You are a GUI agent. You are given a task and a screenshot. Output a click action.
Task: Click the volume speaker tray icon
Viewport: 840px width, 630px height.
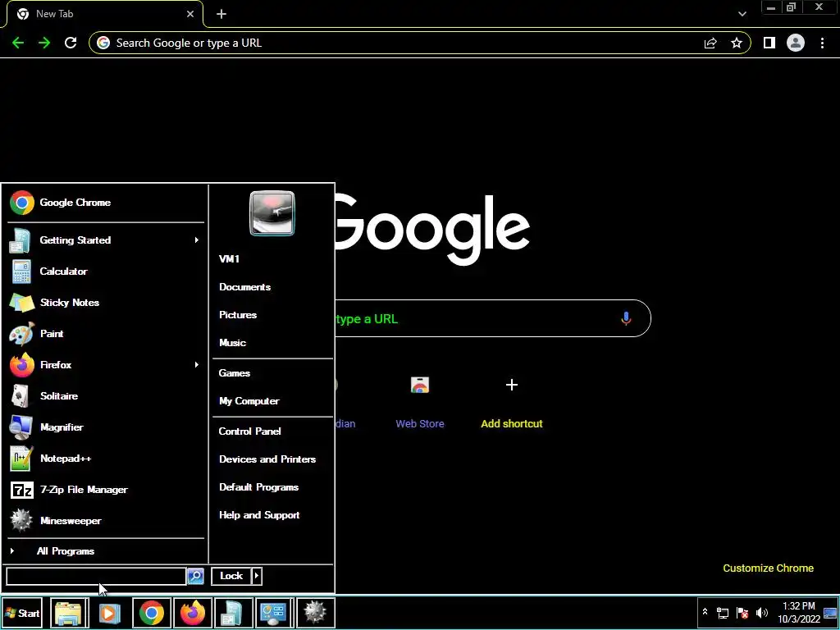coord(761,613)
